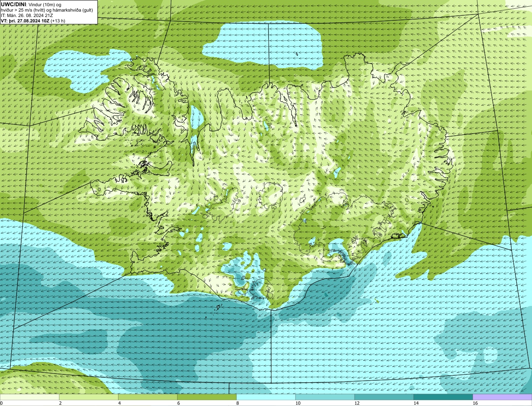The width and height of the screenshot is (532, 406).
Task: Click the light green 2–4 m/s legend swatch
Action: (x=89, y=397)
